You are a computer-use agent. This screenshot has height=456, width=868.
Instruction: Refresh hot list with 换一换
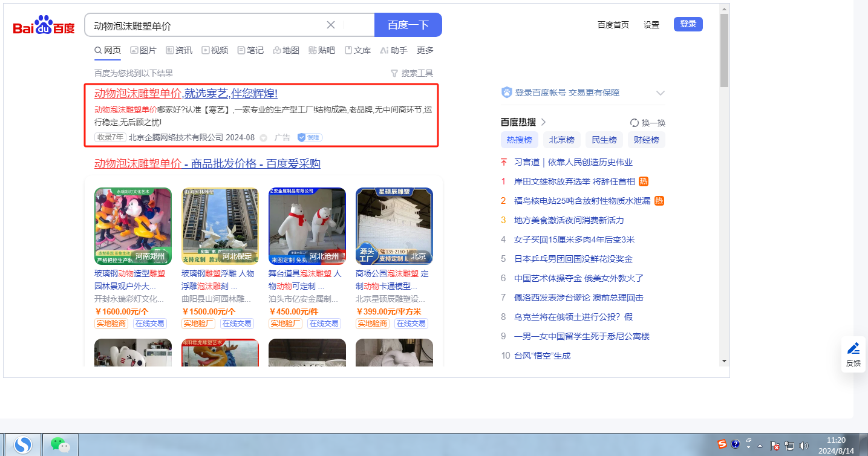point(648,123)
